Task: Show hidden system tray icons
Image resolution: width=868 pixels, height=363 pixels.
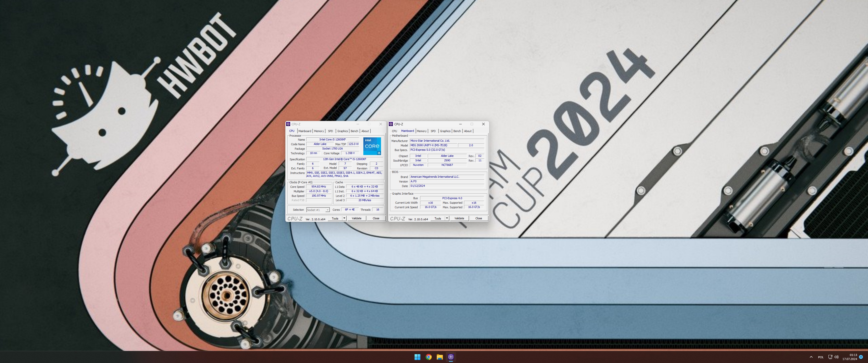Action: (811, 357)
